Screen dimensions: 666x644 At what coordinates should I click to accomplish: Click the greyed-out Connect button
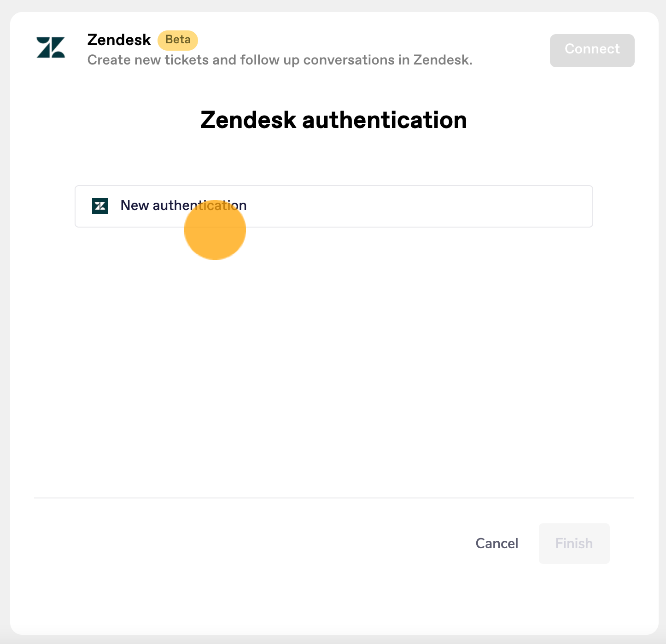point(592,50)
